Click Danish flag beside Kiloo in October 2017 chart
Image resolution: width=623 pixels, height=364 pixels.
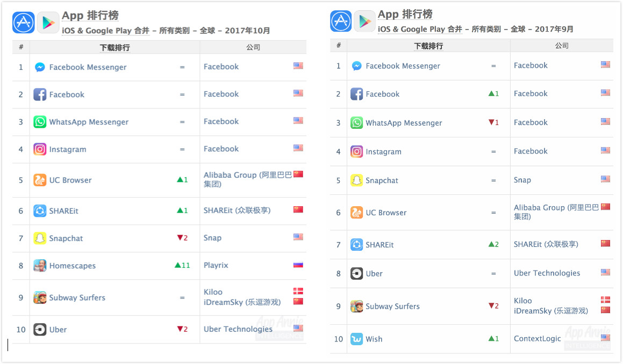(x=298, y=291)
